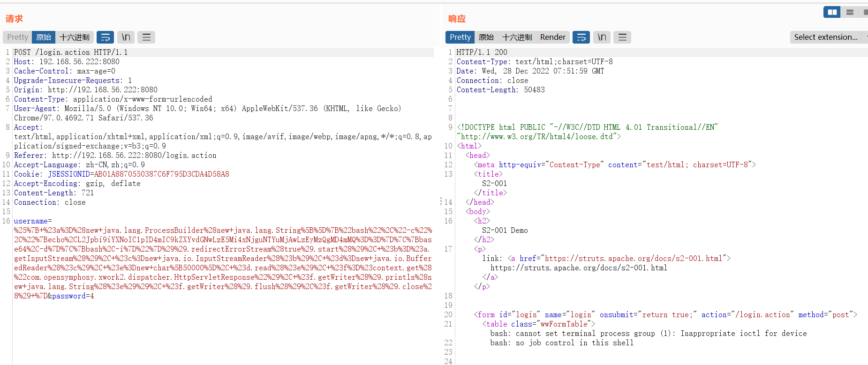The image size is (868, 365).
Task: Select the Pretty tab in the response panel
Action: (460, 37)
